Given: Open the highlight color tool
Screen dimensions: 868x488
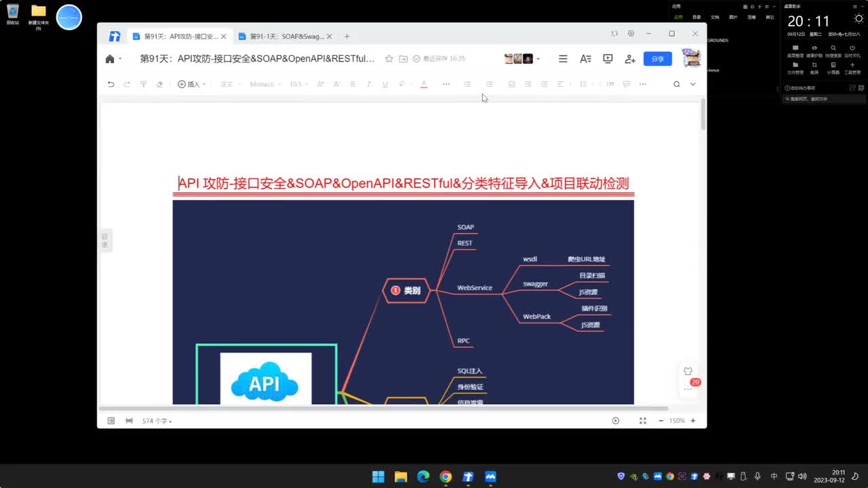Looking at the screenshot, I should pos(403,84).
